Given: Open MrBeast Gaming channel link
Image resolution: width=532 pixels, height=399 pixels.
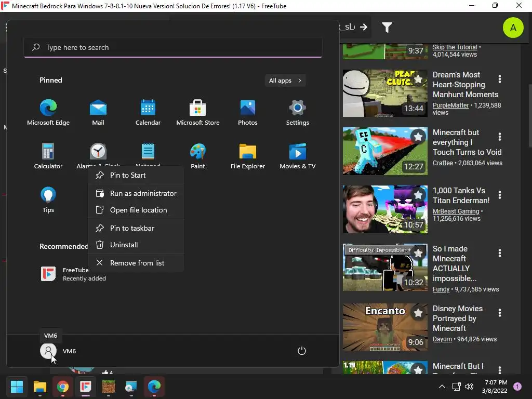Looking at the screenshot, I should click(456, 211).
